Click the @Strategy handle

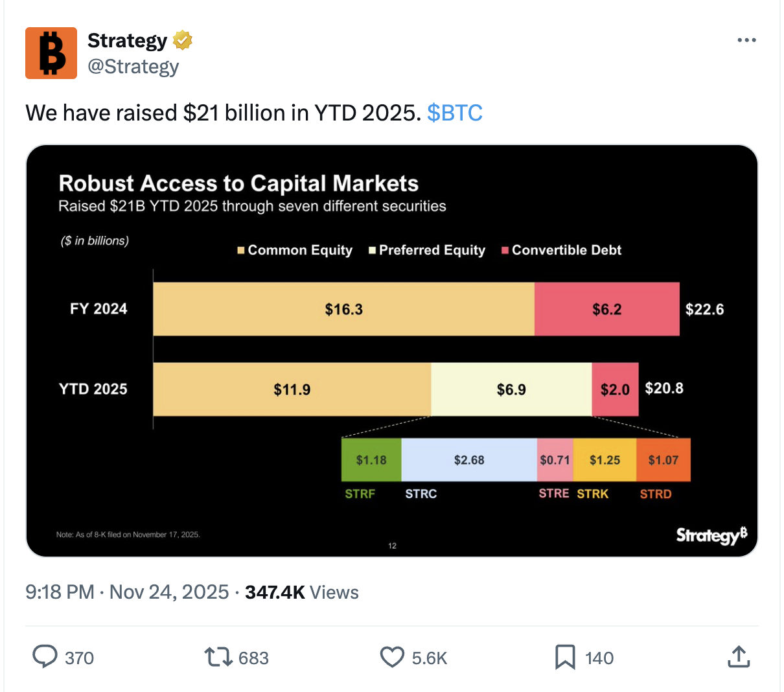click(x=133, y=67)
